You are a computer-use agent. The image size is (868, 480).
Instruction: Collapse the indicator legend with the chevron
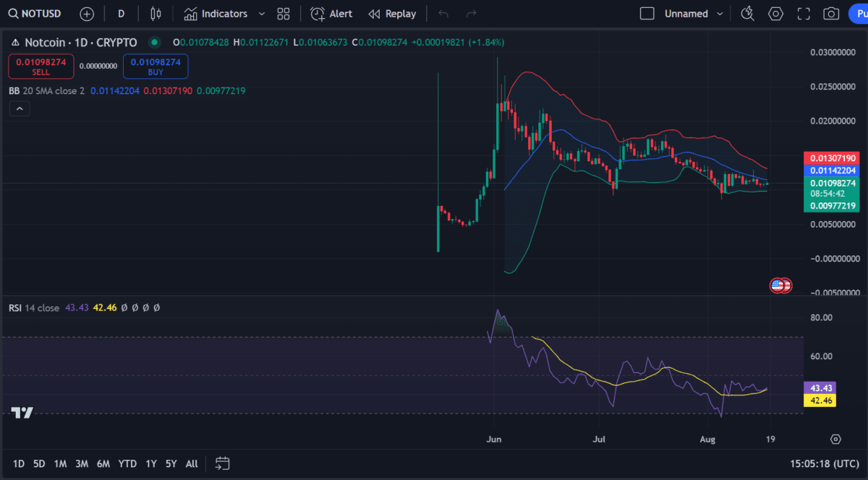(19, 109)
